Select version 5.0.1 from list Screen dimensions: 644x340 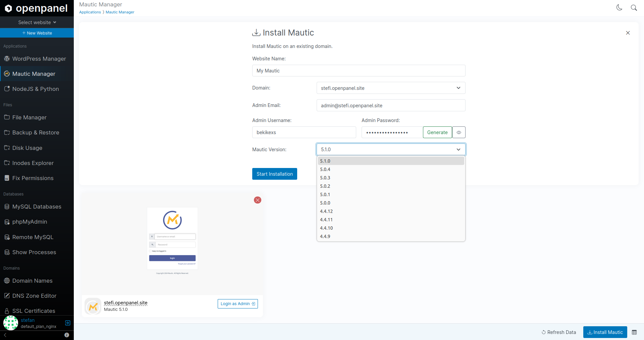[x=391, y=194]
